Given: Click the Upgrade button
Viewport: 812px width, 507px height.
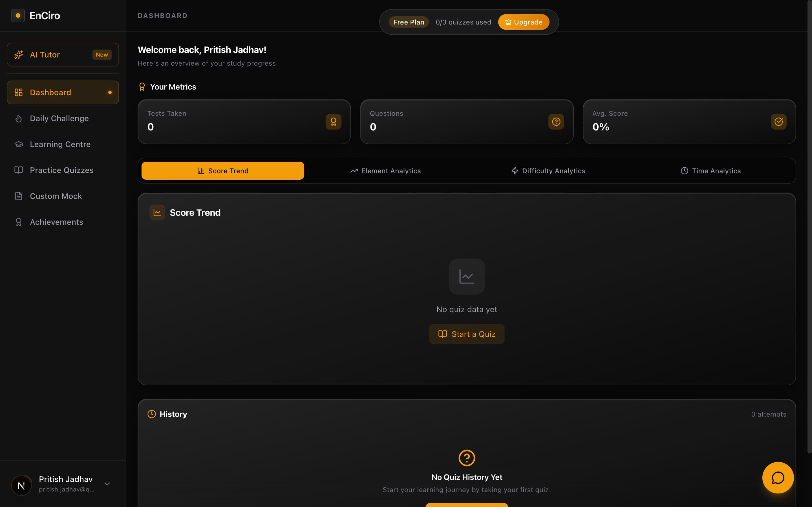Looking at the screenshot, I should tap(523, 22).
